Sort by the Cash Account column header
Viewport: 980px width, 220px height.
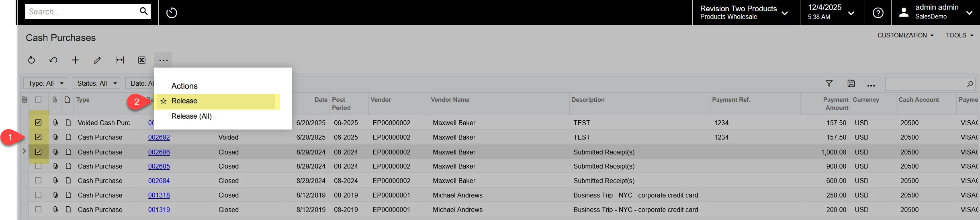point(919,100)
